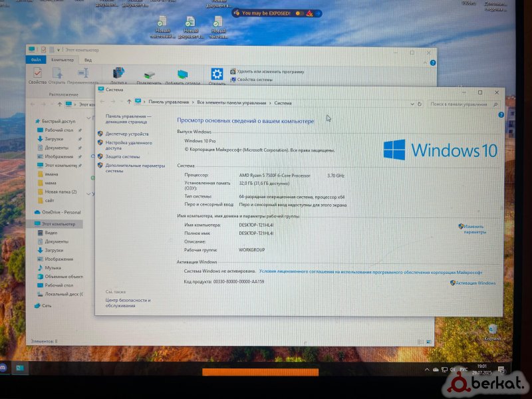Image resolution: width=532 pixels, height=399 pixels.
Task: Click the Подключить сетевой диск ribbon icon
Action: pyautogui.click(x=150, y=74)
